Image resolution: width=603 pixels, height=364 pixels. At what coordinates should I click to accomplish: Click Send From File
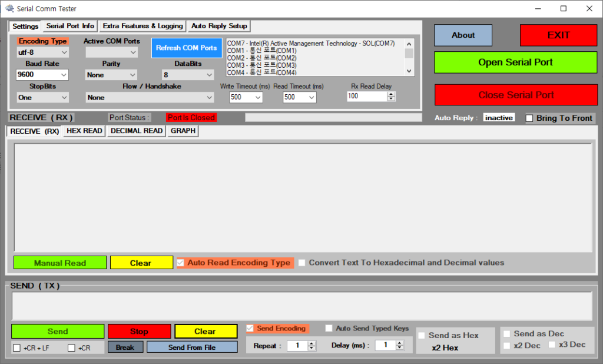192,347
